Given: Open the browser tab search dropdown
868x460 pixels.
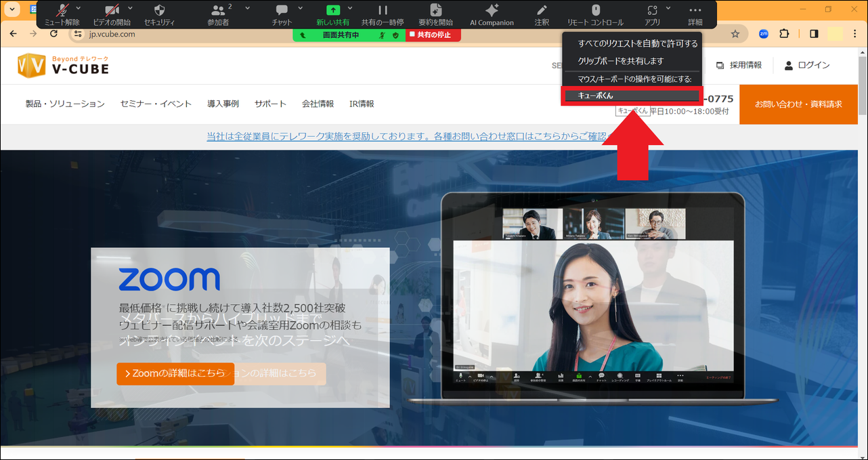Looking at the screenshot, I should 13,9.
